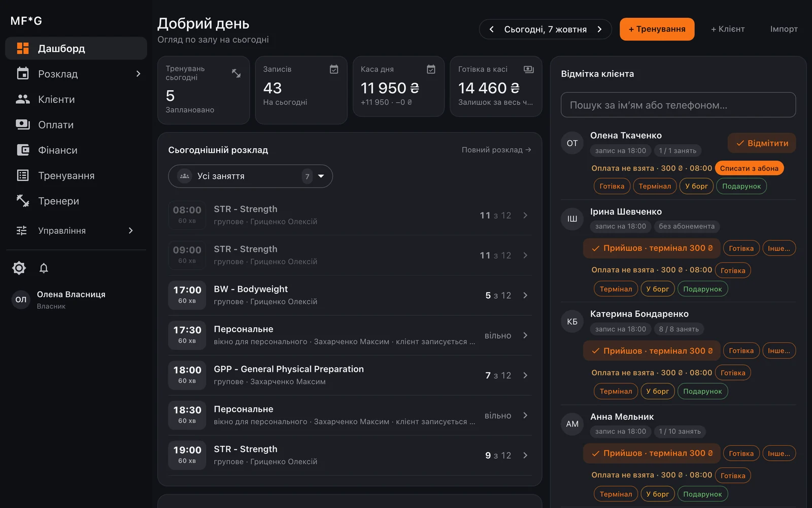This screenshot has width=812, height=508.
Task: Open the Усі заняття dropdown
Action: [250, 176]
